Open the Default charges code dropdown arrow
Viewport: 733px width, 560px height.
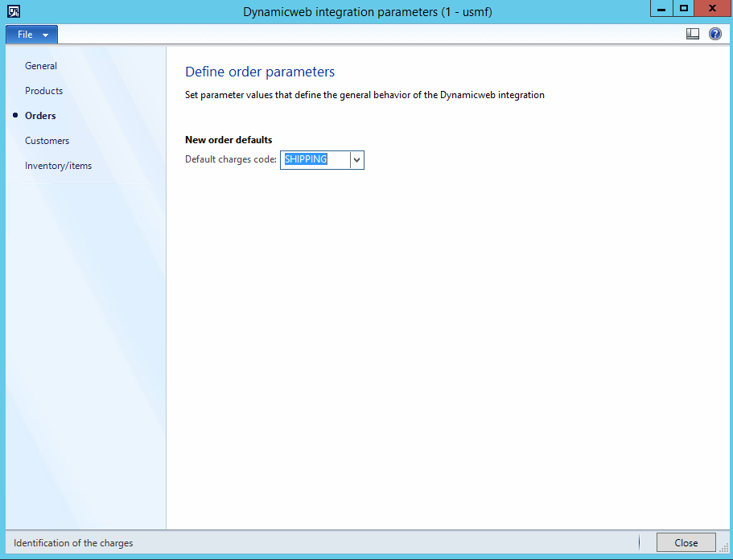357,159
